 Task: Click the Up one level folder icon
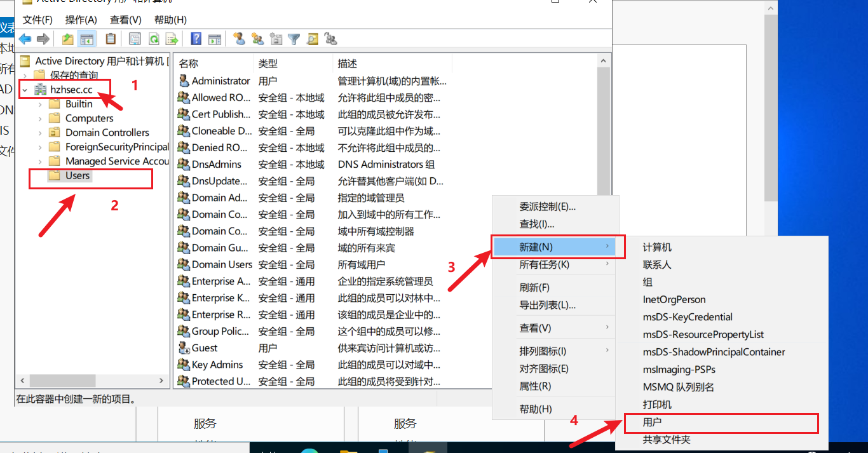[x=68, y=39]
